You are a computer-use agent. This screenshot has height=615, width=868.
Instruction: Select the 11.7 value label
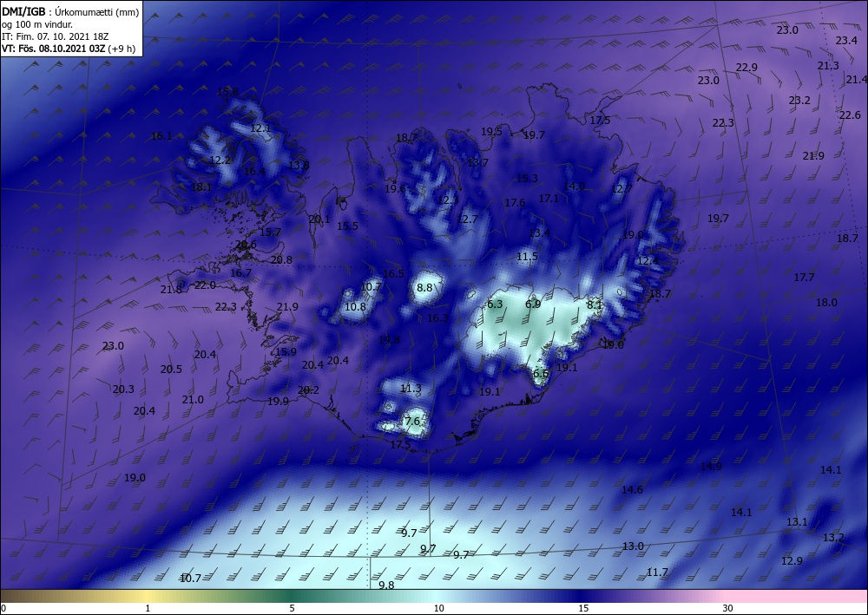click(657, 572)
